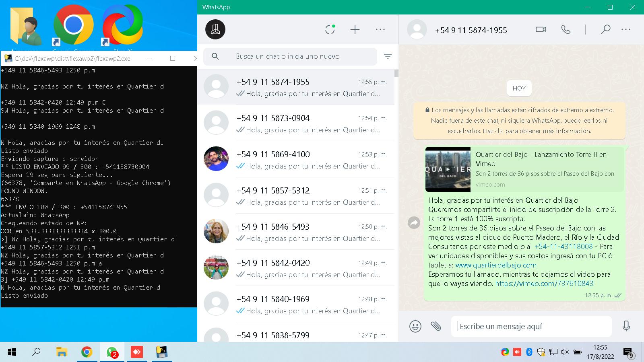The image size is (644, 362).
Task: Open chat with +54 9 11 5838-5799
Action: (x=296, y=332)
